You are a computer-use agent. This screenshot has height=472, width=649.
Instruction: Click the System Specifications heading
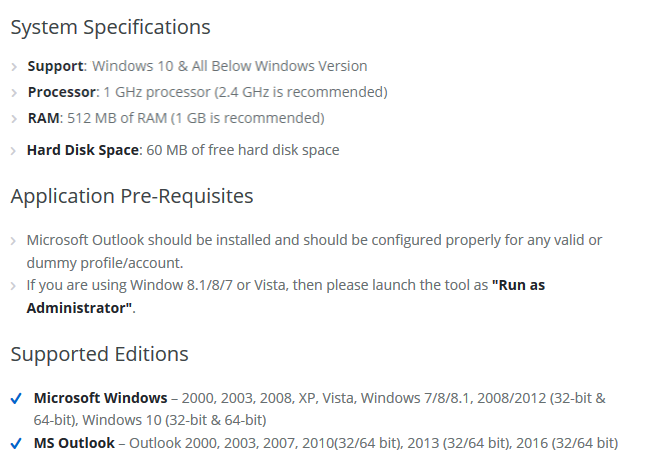click(x=110, y=28)
